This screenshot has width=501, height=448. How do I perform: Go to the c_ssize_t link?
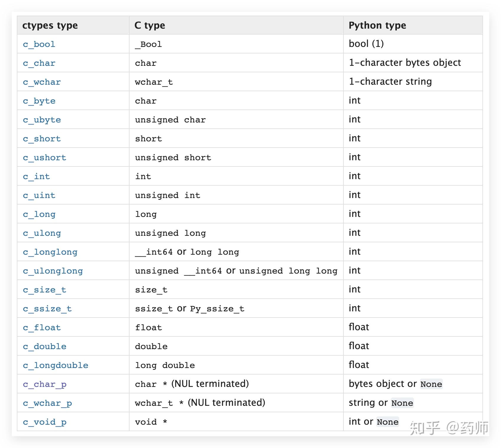(47, 309)
